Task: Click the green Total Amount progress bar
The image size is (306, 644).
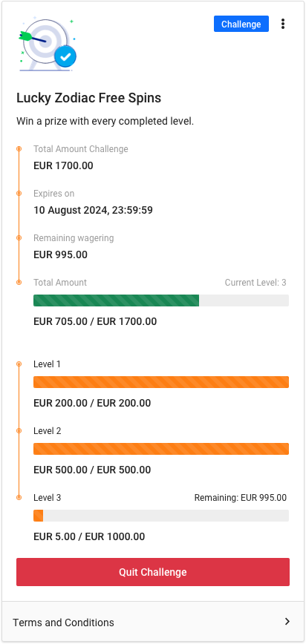Action: 161,300
